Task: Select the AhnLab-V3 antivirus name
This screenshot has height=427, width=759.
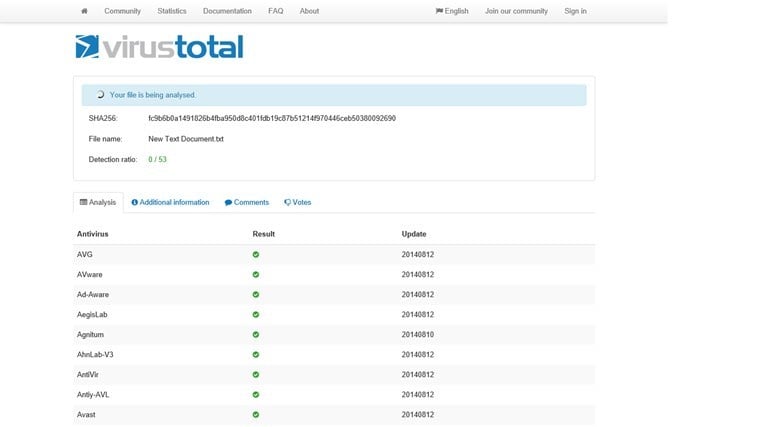Action: 95,354
